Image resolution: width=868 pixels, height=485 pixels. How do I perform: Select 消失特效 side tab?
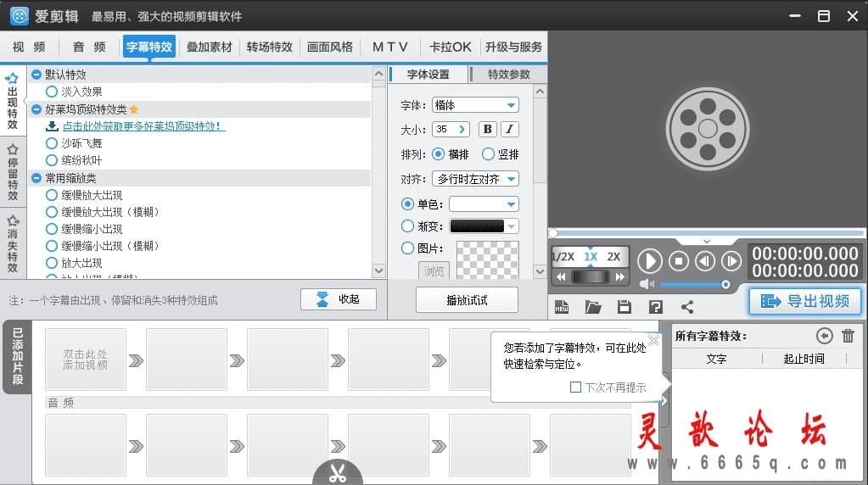coord(12,243)
